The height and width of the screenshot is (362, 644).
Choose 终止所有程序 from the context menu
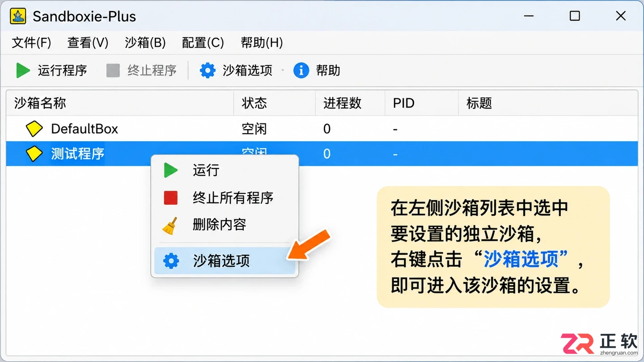tap(225, 198)
